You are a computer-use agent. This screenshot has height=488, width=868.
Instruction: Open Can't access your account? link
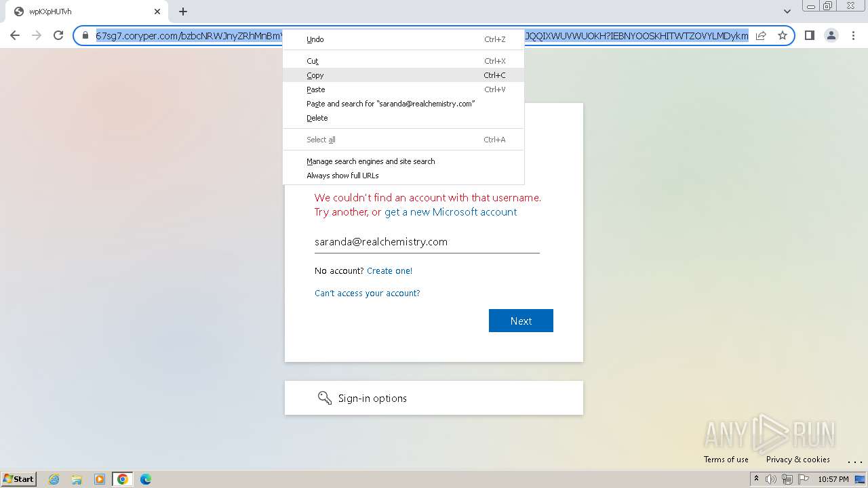point(367,293)
